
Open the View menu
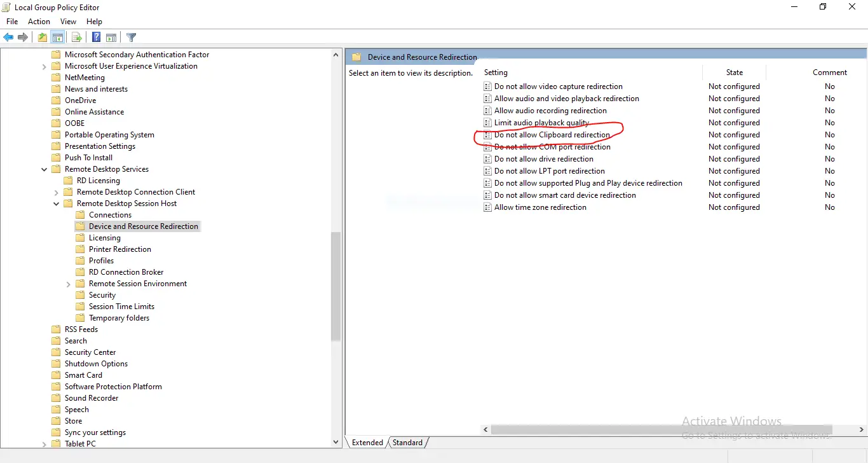click(x=68, y=21)
